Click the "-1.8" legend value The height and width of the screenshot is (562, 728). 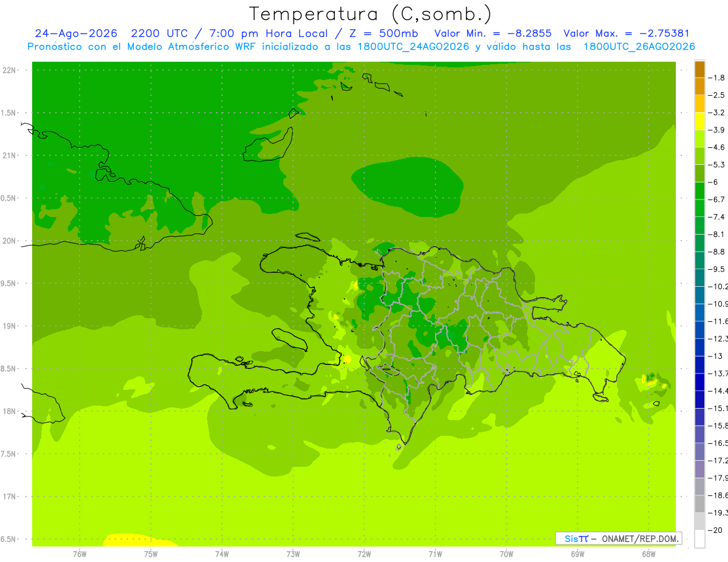click(716, 78)
